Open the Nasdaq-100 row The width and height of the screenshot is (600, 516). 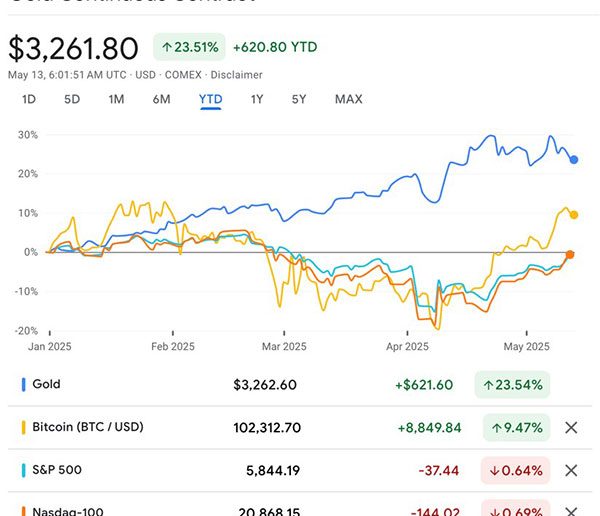click(300, 505)
